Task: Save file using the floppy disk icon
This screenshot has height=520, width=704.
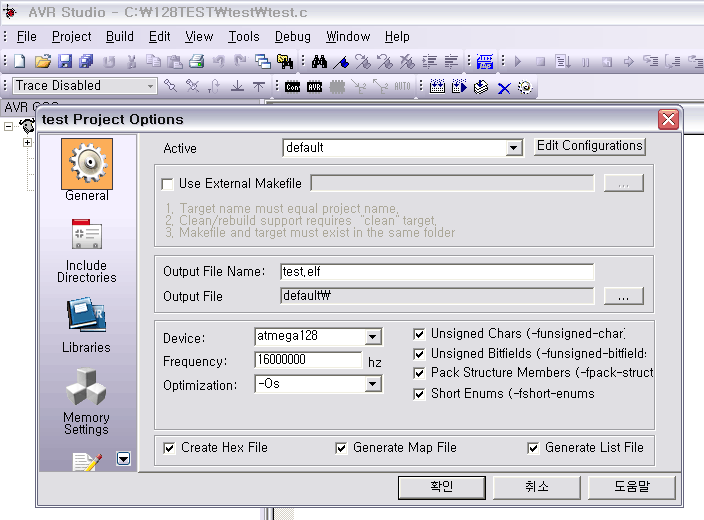Action: click(x=65, y=61)
